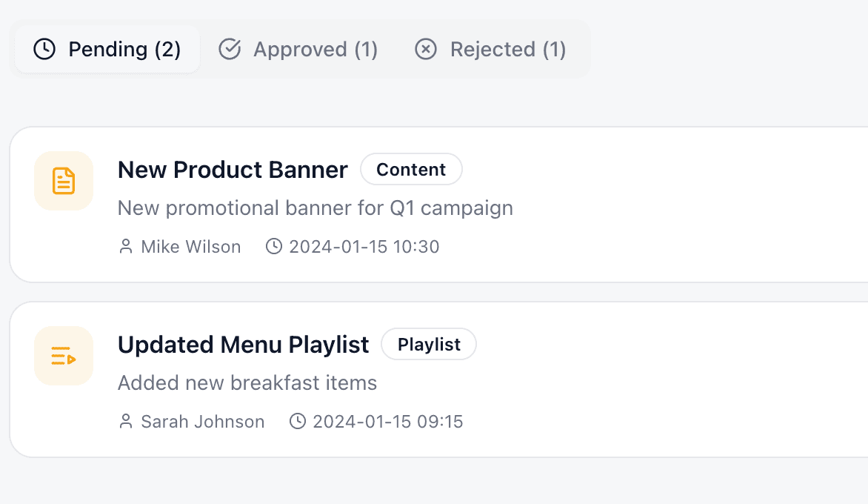Select submitter name Mike Wilson

click(x=191, y=247)
